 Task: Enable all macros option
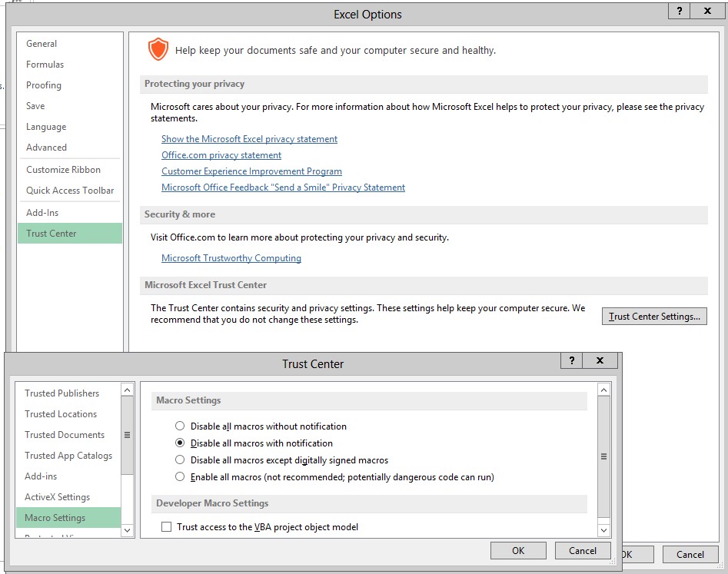tap(178, 476)
